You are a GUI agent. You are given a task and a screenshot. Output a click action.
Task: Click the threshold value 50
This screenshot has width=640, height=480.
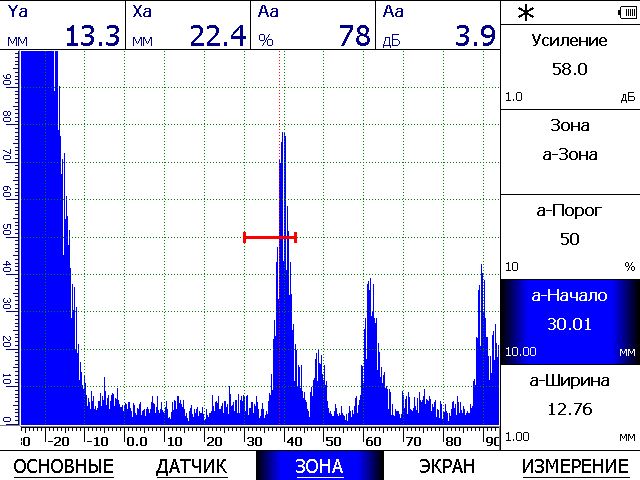point(570,239)
